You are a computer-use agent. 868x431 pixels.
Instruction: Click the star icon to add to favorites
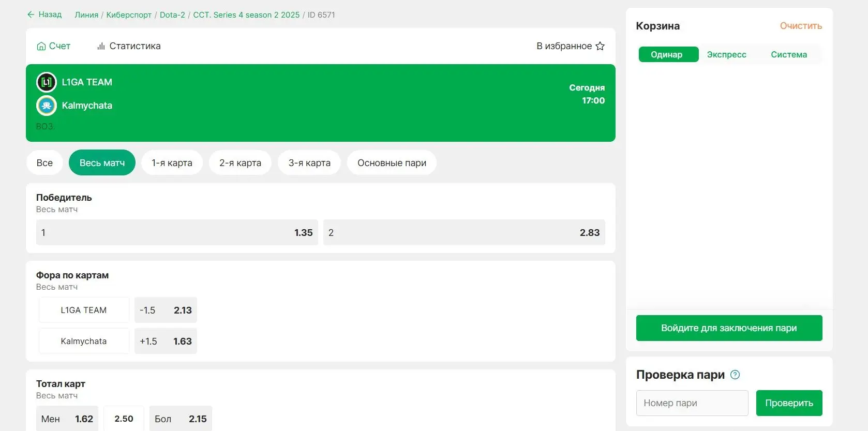(x=600, y=46)
